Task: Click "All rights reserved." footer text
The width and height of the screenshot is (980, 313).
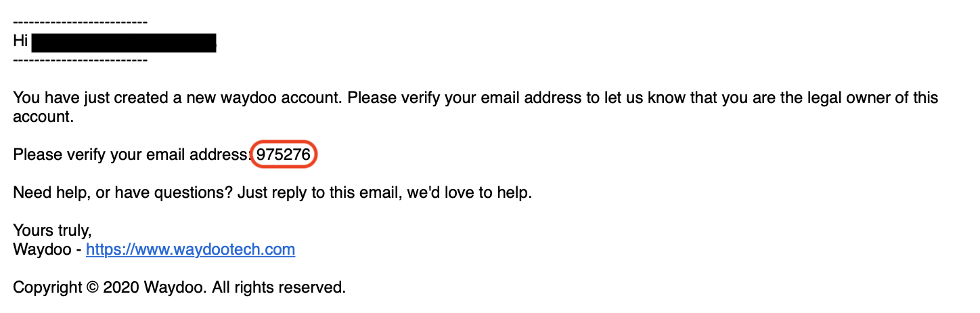Action: click(x=278, y=288)
